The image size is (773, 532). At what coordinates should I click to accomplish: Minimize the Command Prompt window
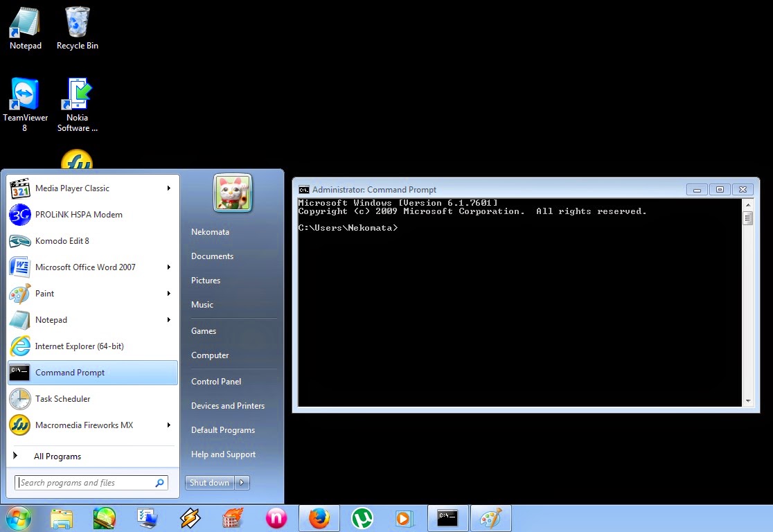pos(697,190)
